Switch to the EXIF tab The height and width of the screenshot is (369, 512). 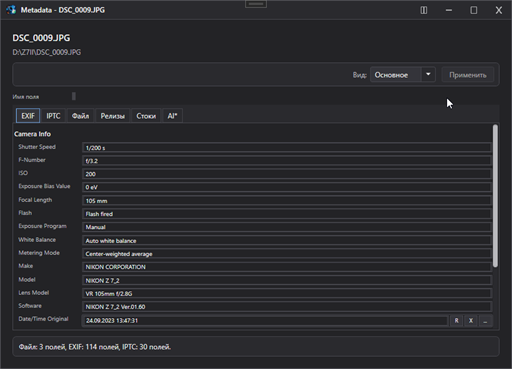(x=28, y=116)
